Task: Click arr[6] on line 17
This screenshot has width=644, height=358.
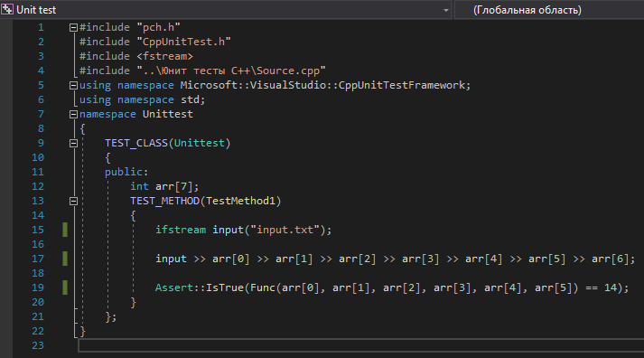Action: coord(610,259)
